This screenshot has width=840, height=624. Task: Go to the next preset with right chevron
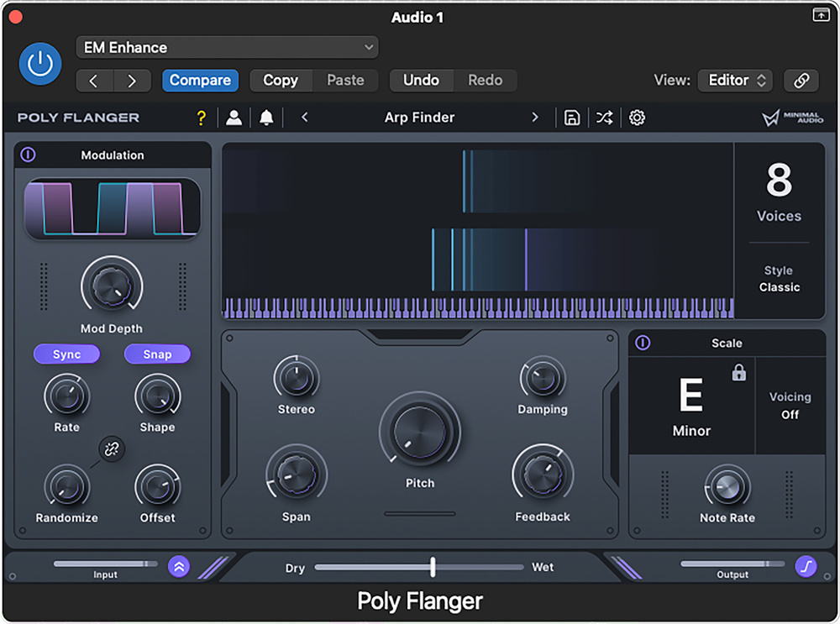(535, 118)
